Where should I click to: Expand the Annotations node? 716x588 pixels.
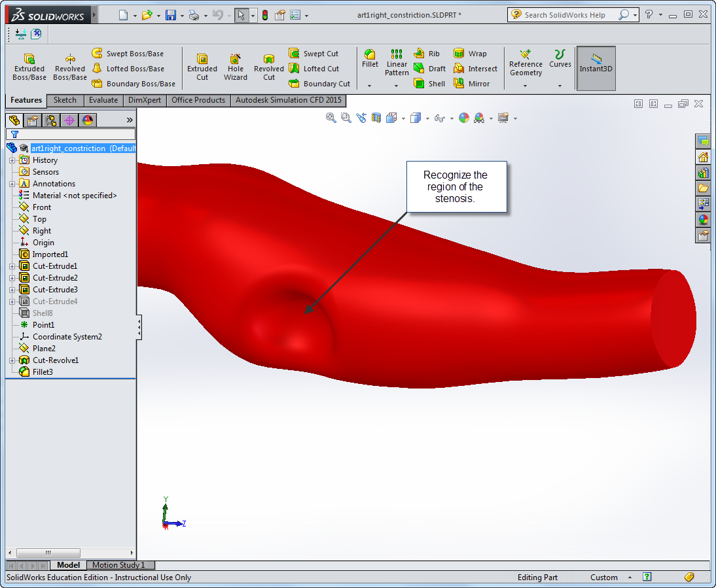(x=12, y=184)
